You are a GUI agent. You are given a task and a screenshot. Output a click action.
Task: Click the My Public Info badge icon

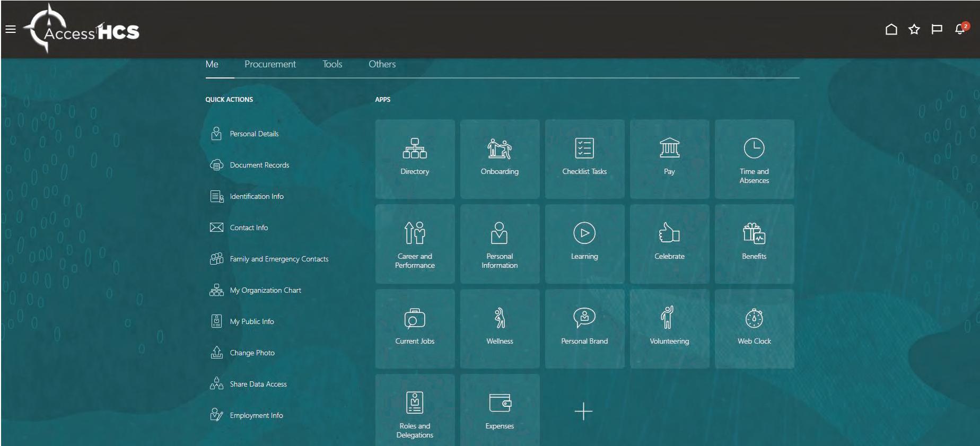coord(216,321)
